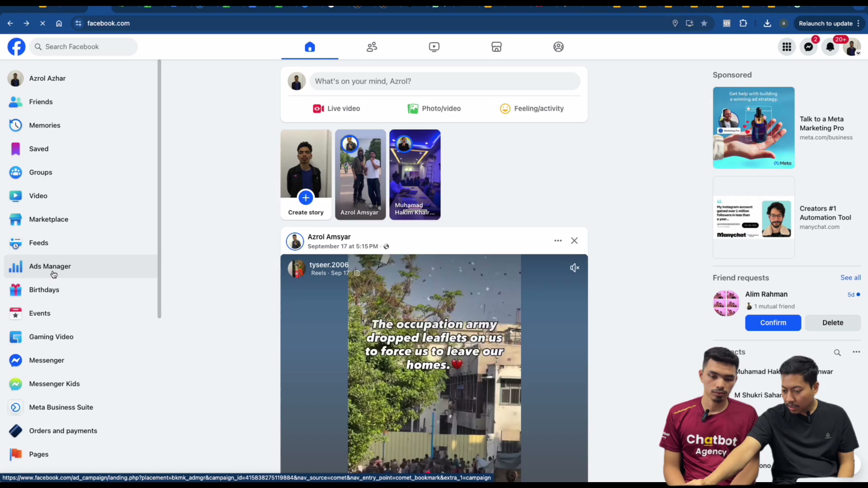
Task: Open Marketplace in the left sidebar
Action: tap(80, 219)
